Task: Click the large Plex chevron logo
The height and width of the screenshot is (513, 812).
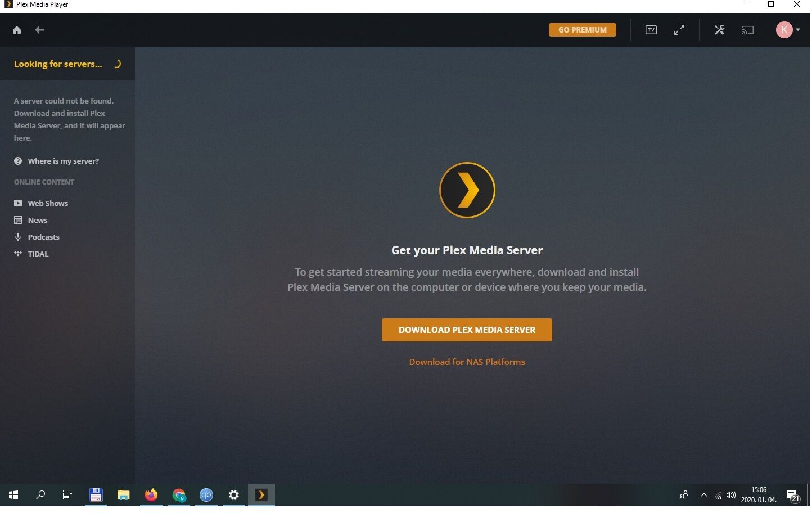Action: pyautogui.click(x=468, y=191)
